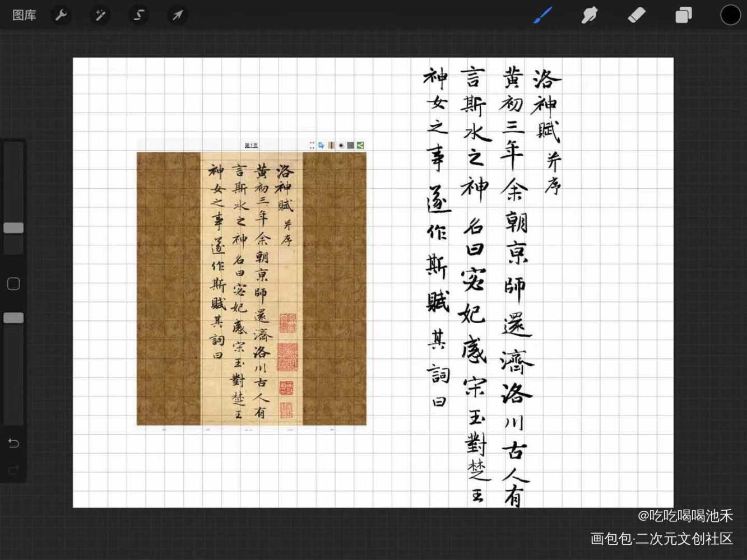Click the 第1页 page link
The image size is (747, 560).
251,146
